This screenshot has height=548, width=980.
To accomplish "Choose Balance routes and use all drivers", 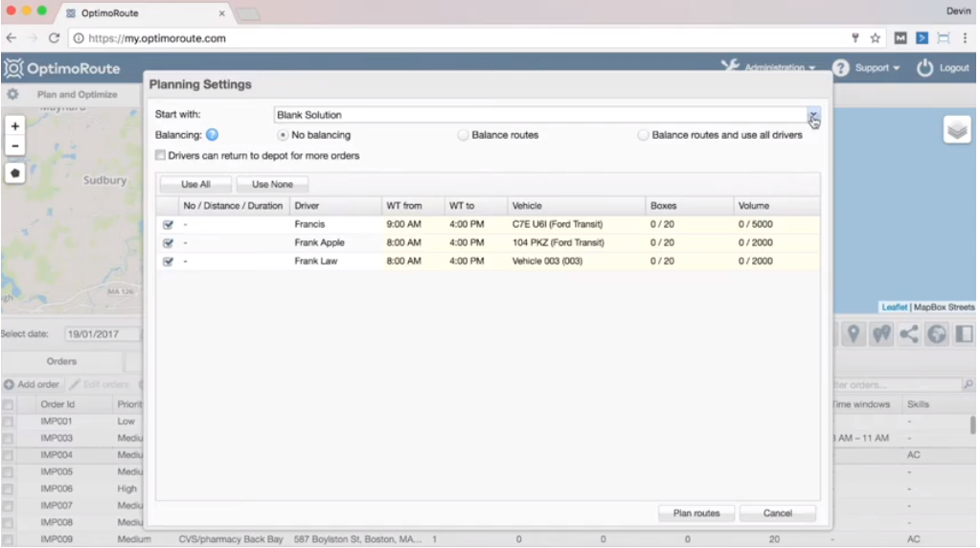I will click(x=644, y=135).
